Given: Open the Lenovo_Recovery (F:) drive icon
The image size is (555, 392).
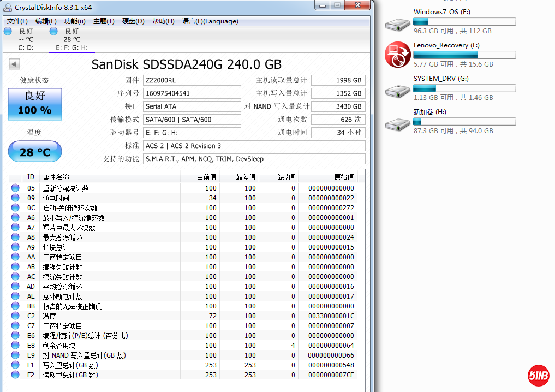Looking at the screenshot, I should click(x=397, y=56).
